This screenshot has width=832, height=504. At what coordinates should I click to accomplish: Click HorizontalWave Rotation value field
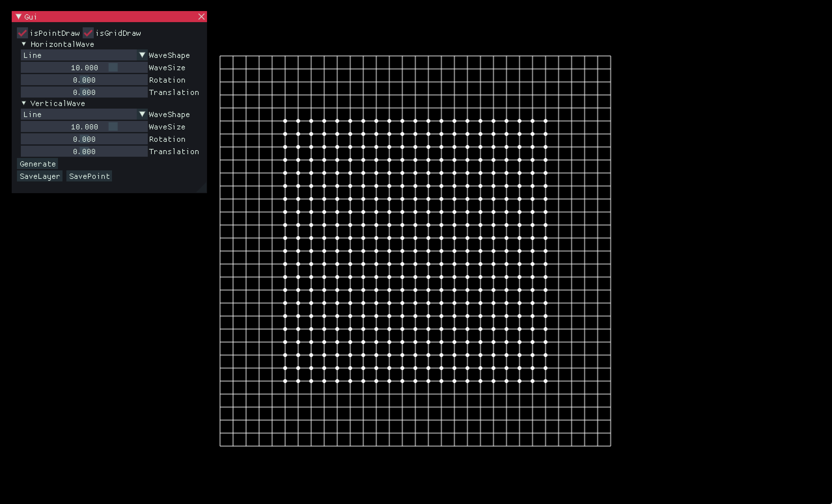[84, 80]
